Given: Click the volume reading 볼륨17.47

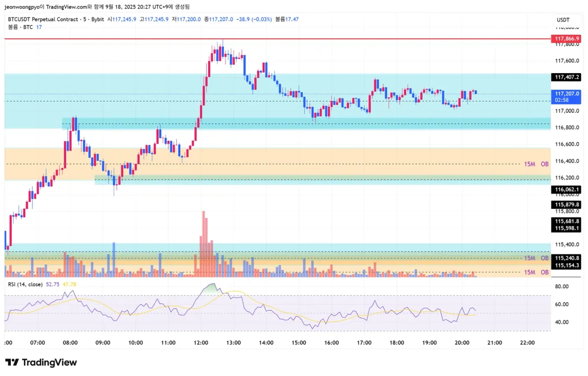Looking at the screenshot, I should click(287, 19).
